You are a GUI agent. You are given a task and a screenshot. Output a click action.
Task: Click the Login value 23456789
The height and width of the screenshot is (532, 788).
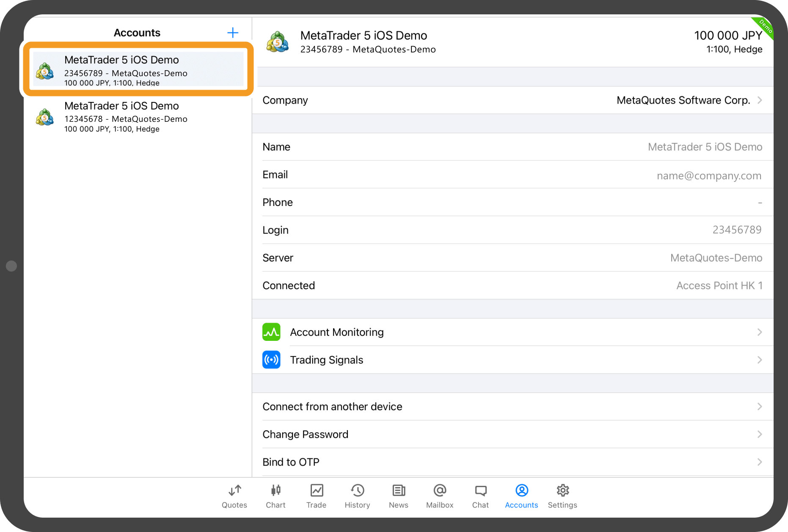coord(737,230)
